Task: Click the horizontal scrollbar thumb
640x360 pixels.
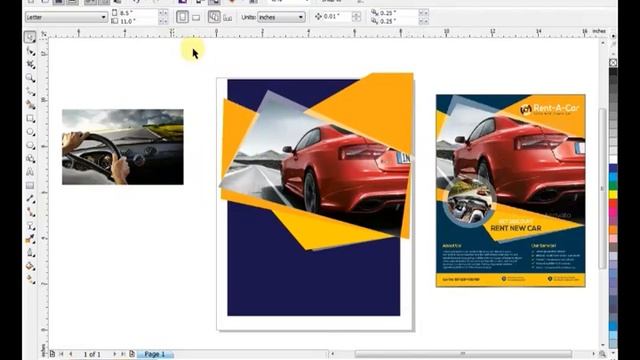Action: [x=463, y=354]
